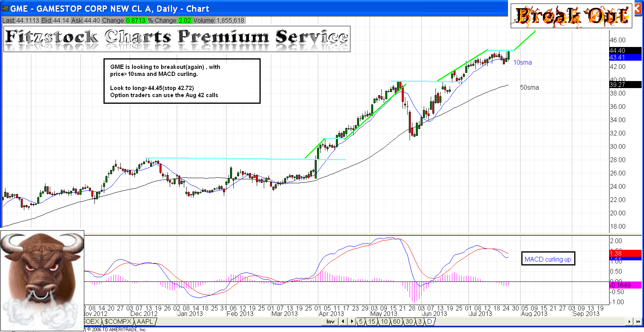Viewport: 644px width, 332px height.
Task: Click the angry bull image
Action: (42, 281)
